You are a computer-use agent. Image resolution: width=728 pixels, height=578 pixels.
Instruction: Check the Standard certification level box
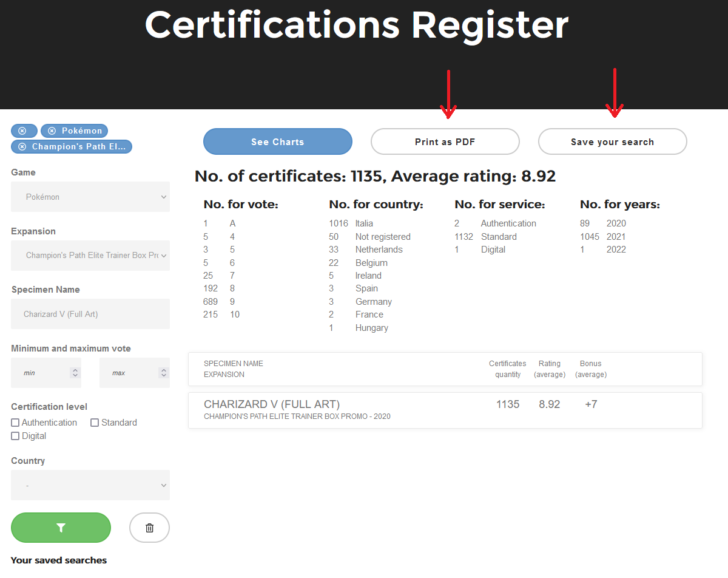point(95,423)
